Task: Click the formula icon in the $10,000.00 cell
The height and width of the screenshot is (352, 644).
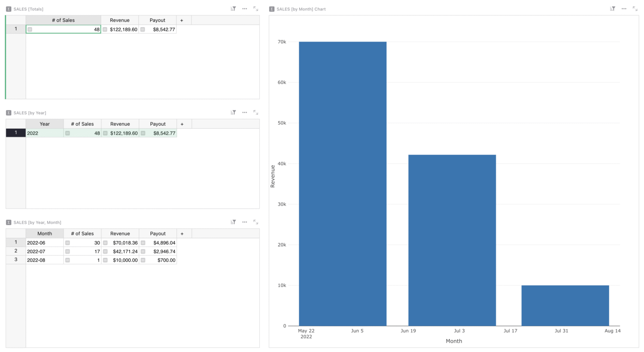Action: [105, 260]
